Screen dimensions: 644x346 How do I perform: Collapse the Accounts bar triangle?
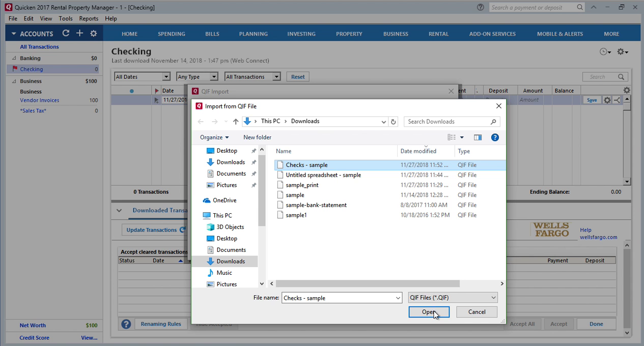(14, 34)
